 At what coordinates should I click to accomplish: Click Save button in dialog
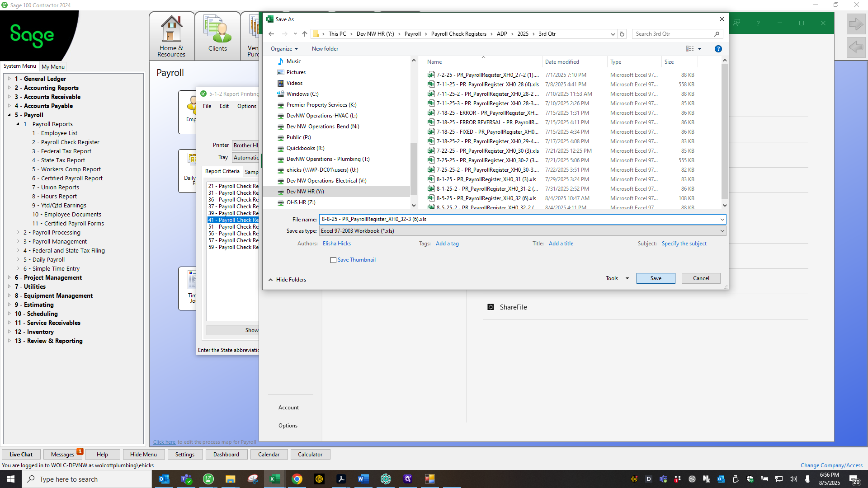656,278
